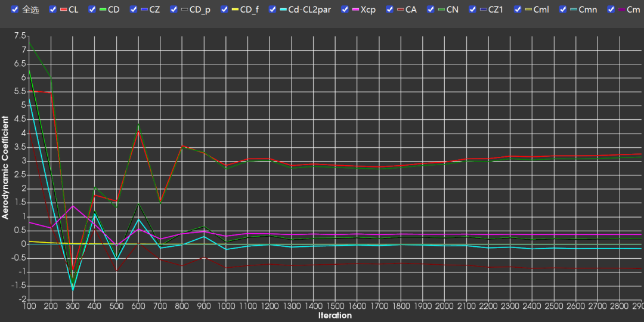
Task: Select the 全选 label text
Action: pyautogui.click(x=31, y=10)
